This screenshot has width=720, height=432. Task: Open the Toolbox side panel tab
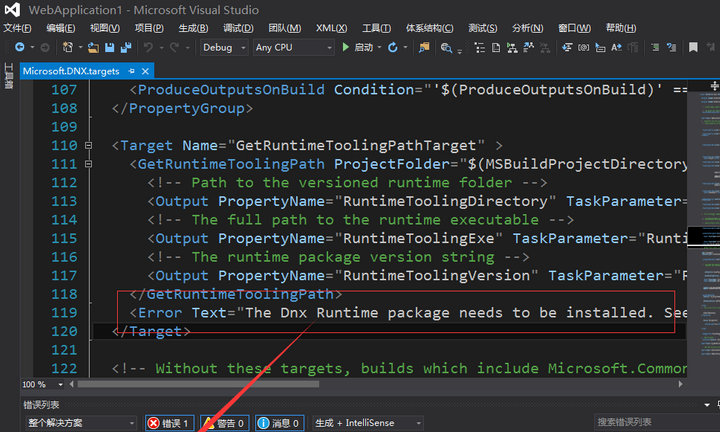click(8, 76)
